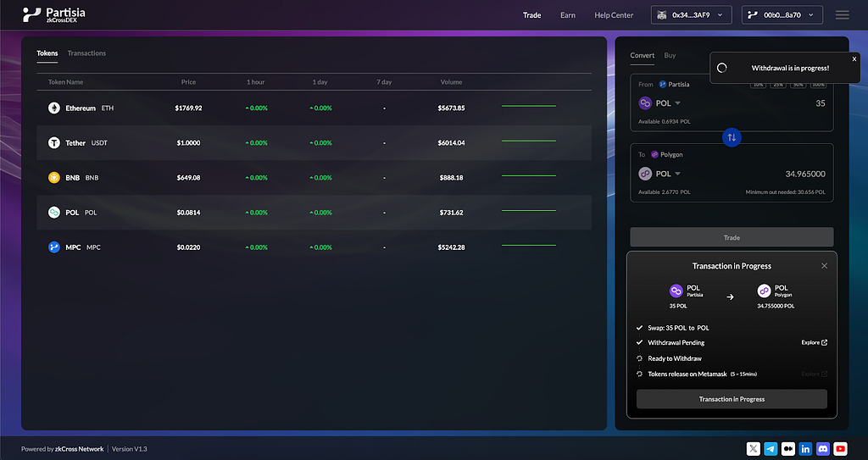
Task: Click the Transaction in Progress button
Action: [732, 399]
